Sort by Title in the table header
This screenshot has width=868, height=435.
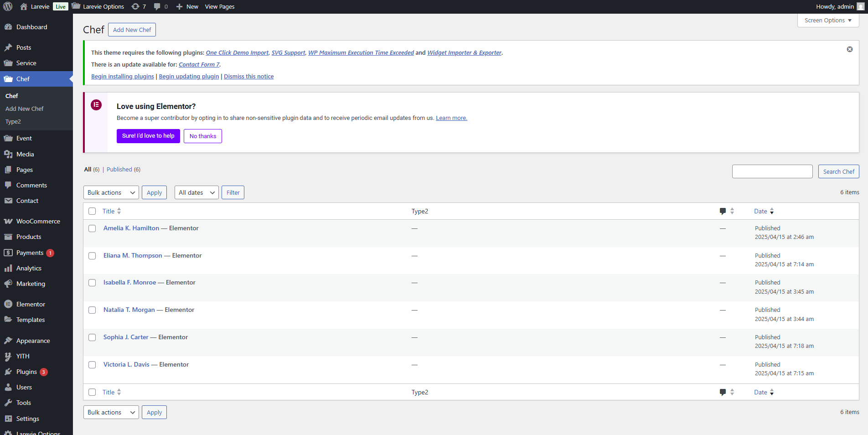(x=112, y=211)
